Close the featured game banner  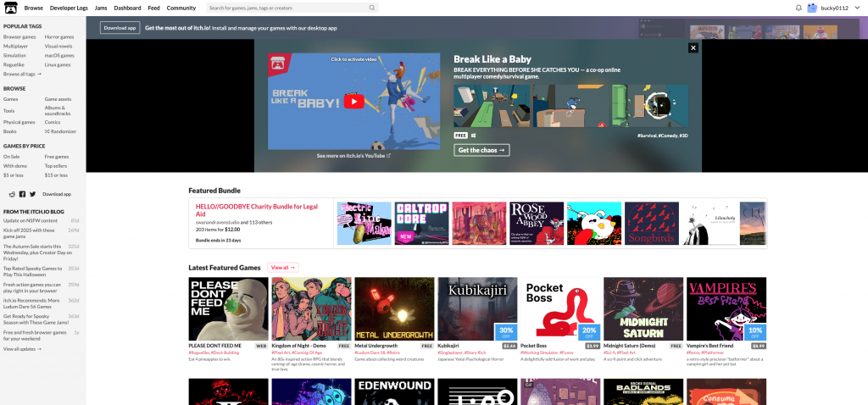click(x=693, y=47)
